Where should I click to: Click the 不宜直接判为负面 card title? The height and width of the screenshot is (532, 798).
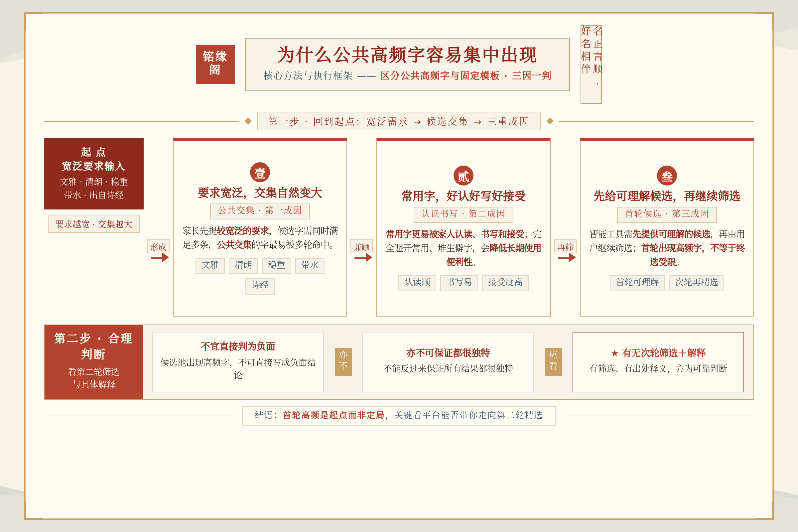238,346
